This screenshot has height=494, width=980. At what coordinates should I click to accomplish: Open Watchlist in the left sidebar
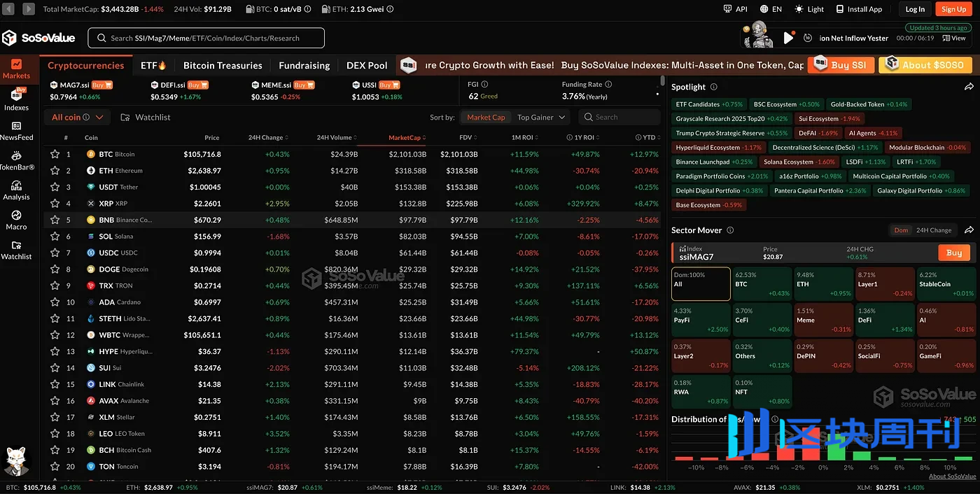pos(16,250)
